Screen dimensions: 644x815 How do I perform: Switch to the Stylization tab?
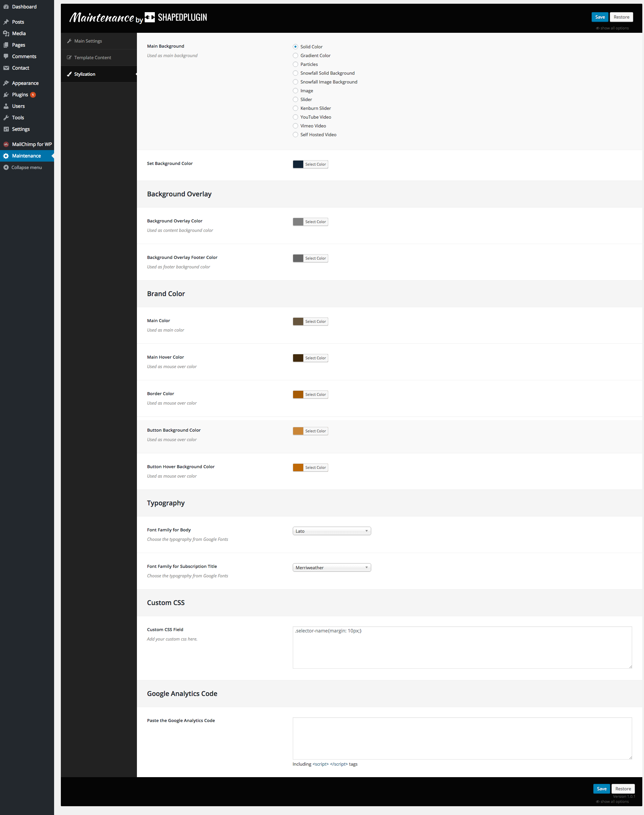[x=99, y=74]
